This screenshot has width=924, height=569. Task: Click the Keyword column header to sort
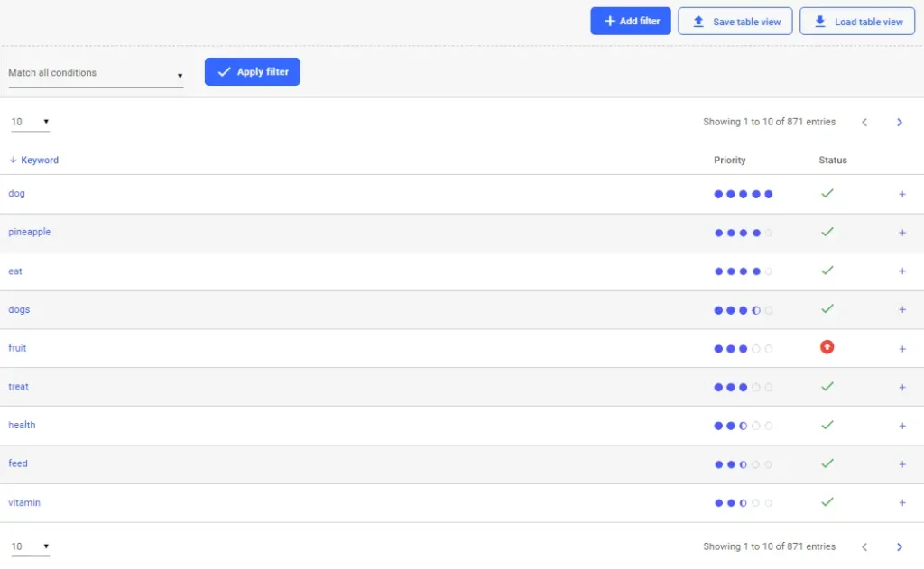click(40, 160)
